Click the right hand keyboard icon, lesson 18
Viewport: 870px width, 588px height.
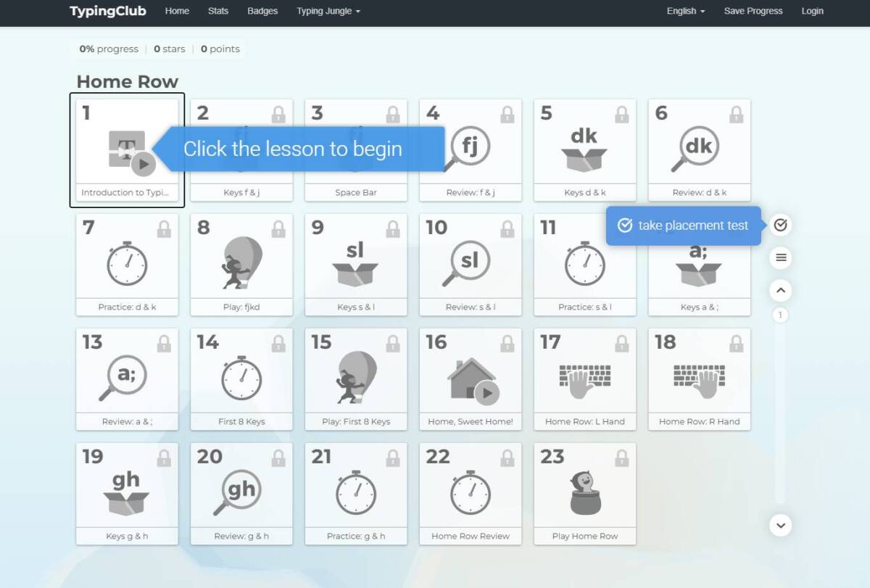click(x=698, y=381)
